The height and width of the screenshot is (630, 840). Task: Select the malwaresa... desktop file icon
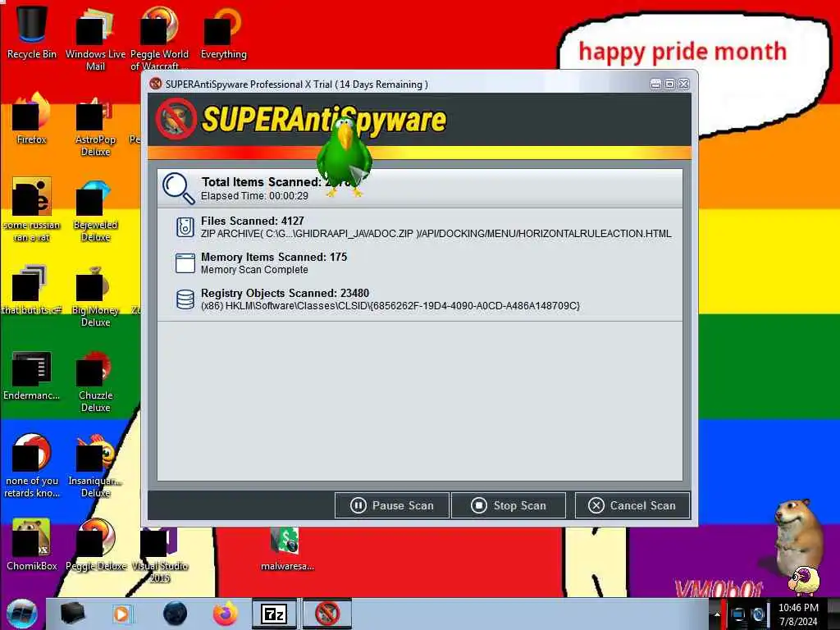pyautogui.click(x=287, y=549)
